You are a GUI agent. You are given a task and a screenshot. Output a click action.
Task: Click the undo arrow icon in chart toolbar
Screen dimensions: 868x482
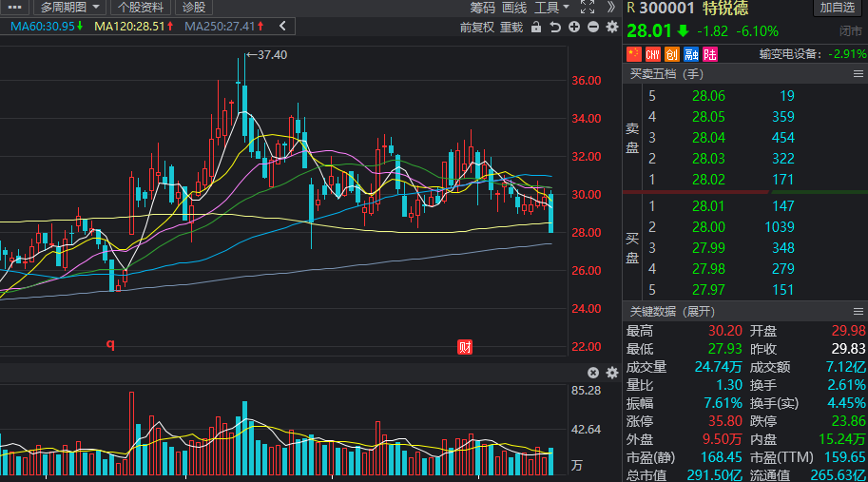point(555,27)
